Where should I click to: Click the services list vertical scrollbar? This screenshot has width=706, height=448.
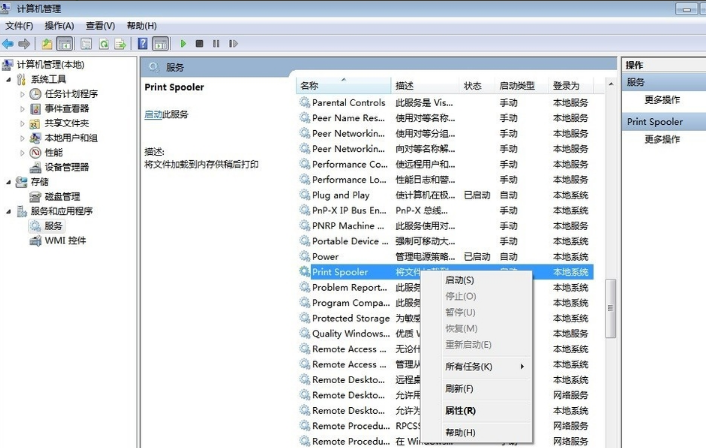click(611, 300)
